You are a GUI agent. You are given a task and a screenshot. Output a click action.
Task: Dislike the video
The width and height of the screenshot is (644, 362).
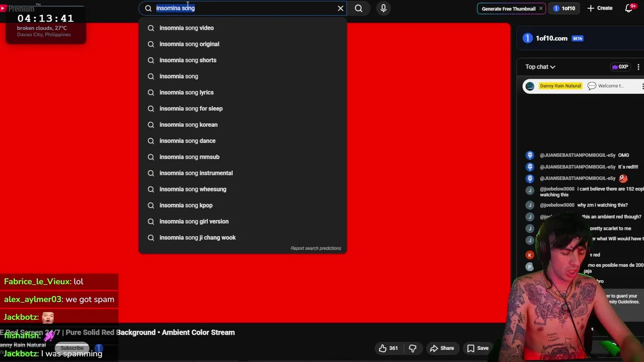click(413, 348)
